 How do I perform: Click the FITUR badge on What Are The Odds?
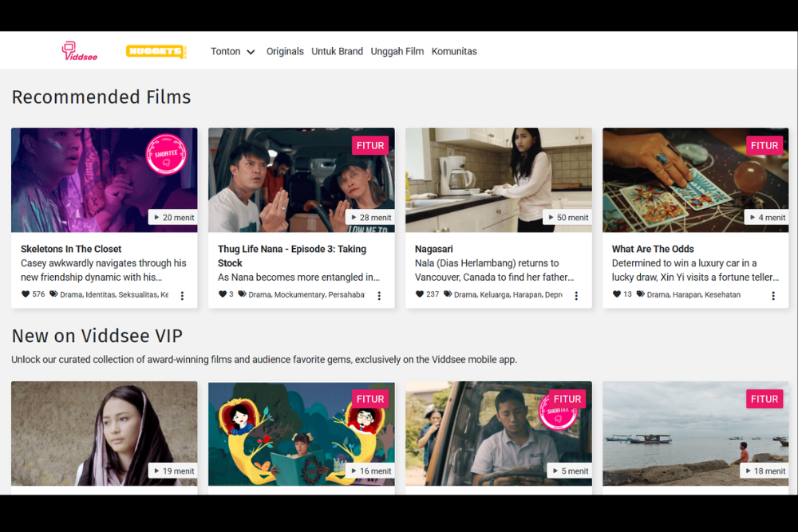[764, 145]
